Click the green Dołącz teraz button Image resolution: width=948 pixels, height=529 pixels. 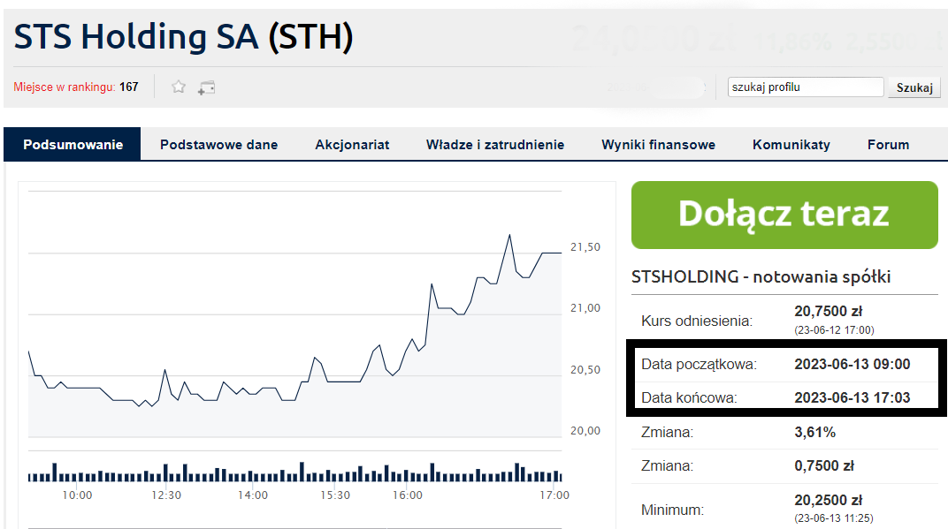pos(784,215)
